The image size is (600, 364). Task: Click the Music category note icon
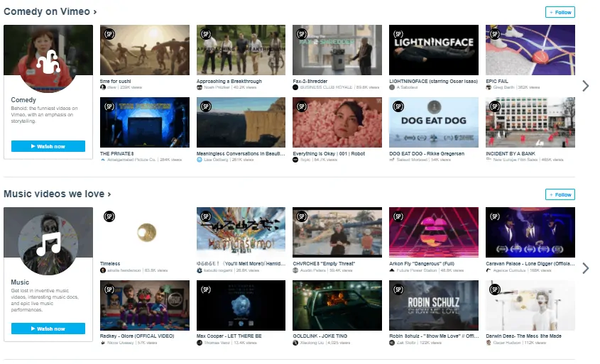pyautogui.click(x=48, y=246)
